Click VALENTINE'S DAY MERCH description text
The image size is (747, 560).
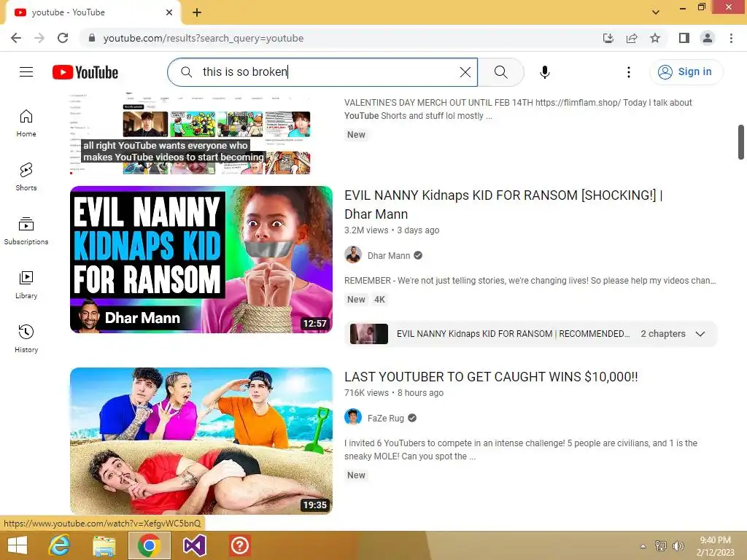[x=518, y=109]
